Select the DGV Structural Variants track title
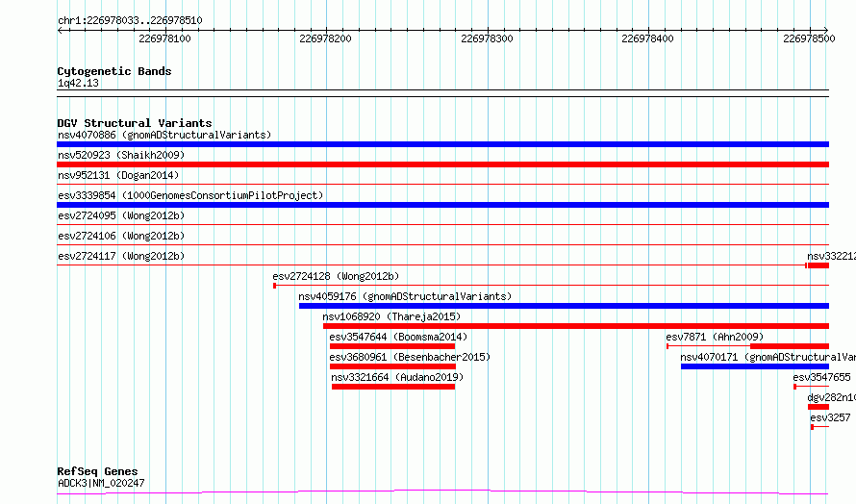This screenshot has height=504, width=856. coord(135,123)
